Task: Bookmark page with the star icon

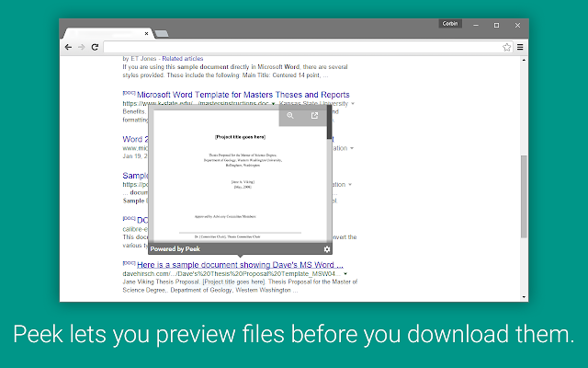Action: (x=506, y=47)
